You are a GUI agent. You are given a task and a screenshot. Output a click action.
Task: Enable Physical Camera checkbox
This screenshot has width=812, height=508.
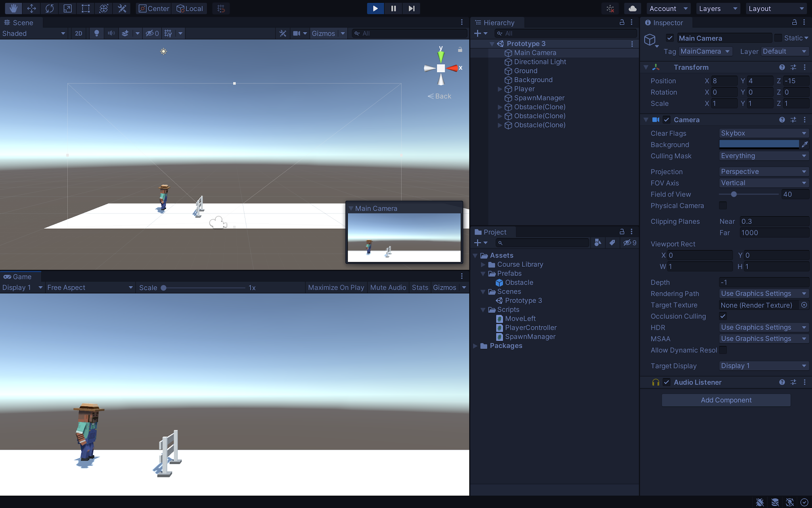click(723, 206)
